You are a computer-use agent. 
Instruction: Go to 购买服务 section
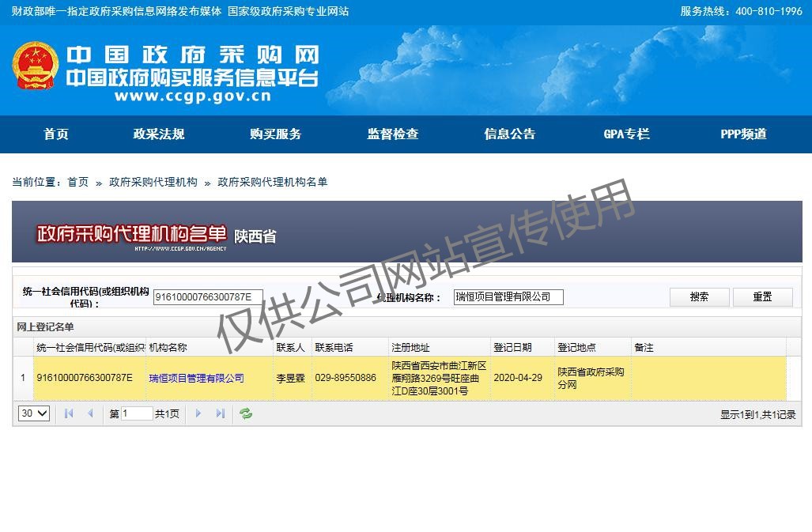point(276,134)
